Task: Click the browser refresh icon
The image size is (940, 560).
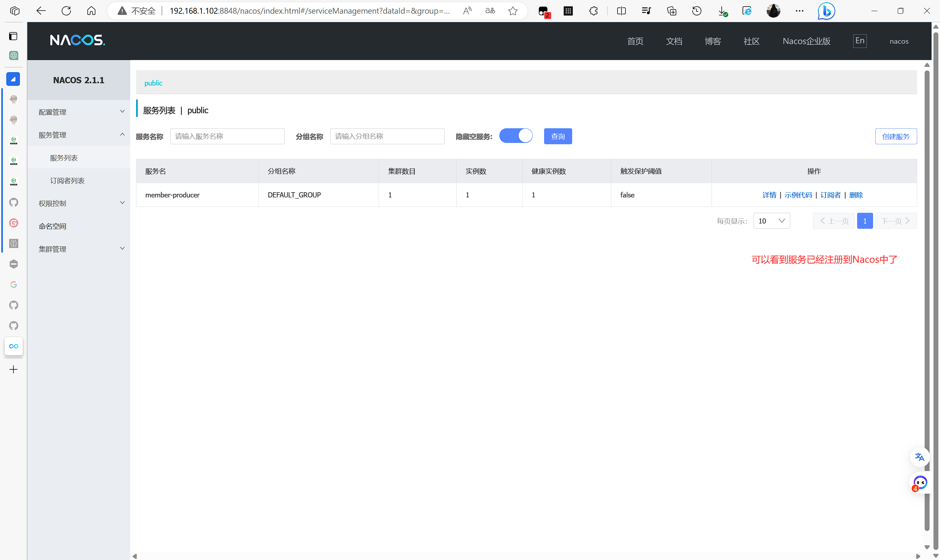Action: pyautogui.click(x=66, y=11)
